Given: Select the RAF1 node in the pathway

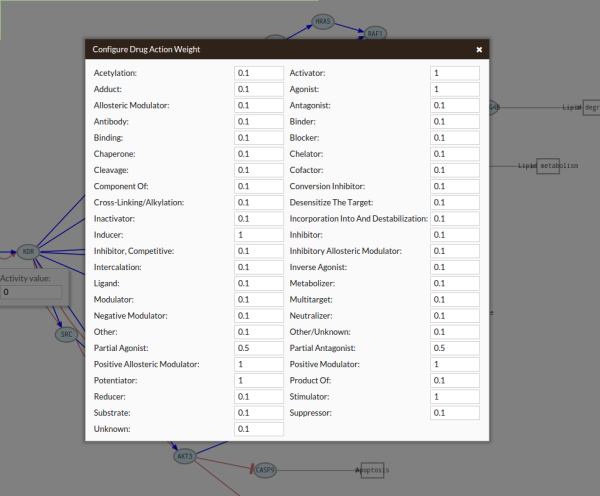Looking at the screenshot, I should 375,33.
